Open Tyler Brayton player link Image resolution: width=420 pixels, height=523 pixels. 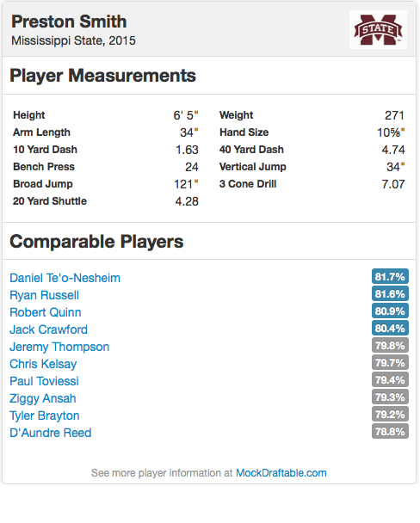45,415
